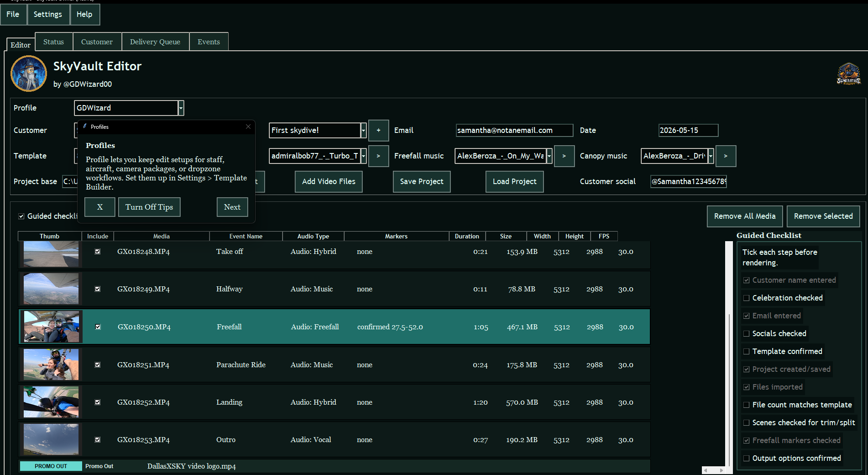Click Load Project button
The width and height of the screenshot is (868, 475).
[515, 181]
